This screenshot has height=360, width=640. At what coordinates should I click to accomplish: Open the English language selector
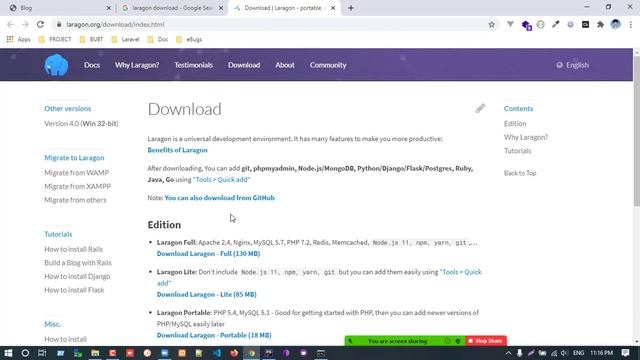572,65
